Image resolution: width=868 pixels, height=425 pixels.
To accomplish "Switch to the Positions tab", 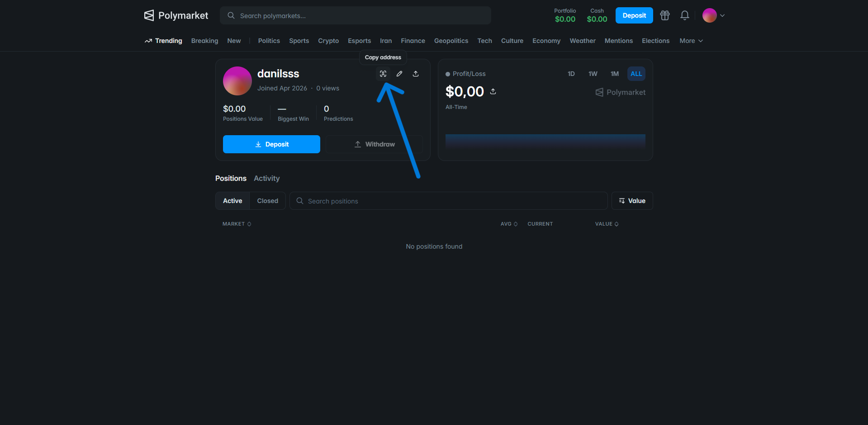I will 231,178.
